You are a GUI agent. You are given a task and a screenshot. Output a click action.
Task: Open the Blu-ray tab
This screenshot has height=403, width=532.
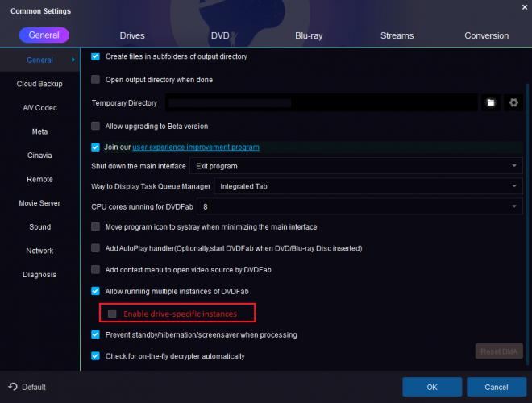(x=309, y=35)
